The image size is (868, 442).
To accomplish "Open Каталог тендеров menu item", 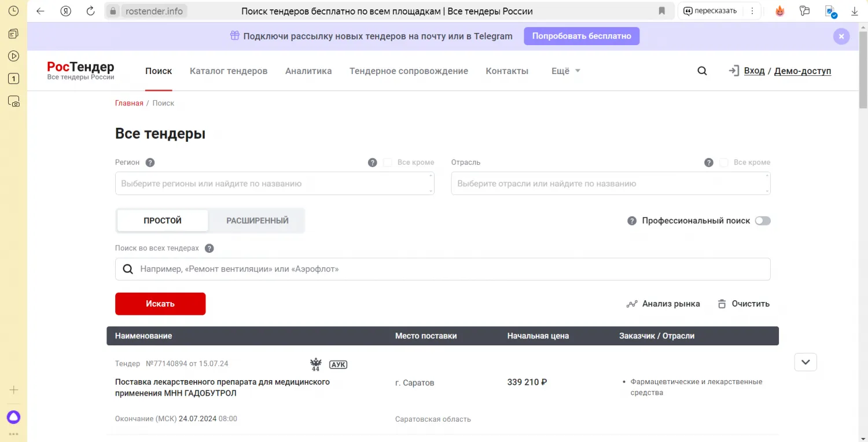I will 229,71.
